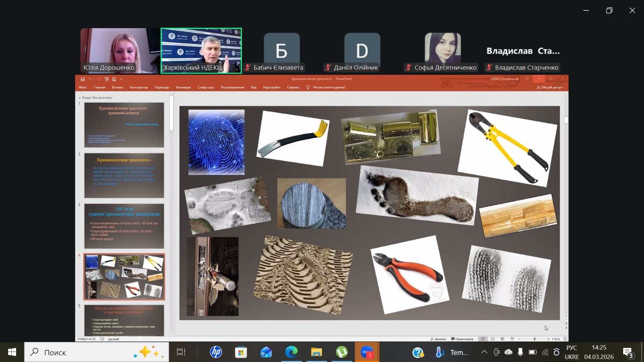Collapse the 'Раздел без заголовка' section
644x362 pixels.
[79, 98]
